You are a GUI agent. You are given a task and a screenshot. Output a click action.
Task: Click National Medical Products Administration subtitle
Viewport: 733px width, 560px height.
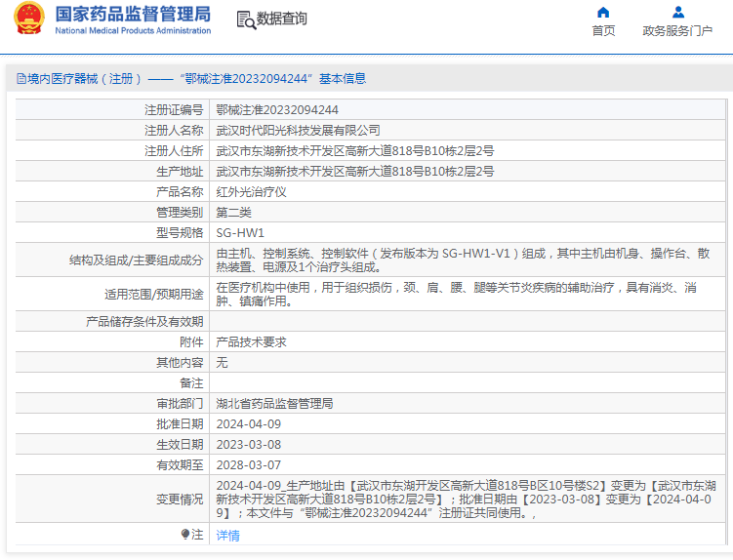click(x=133, y=31)
